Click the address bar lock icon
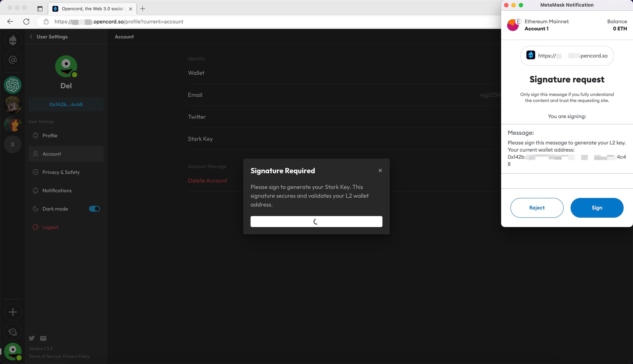This screenshot has width=633, height=364. point(46,22)
